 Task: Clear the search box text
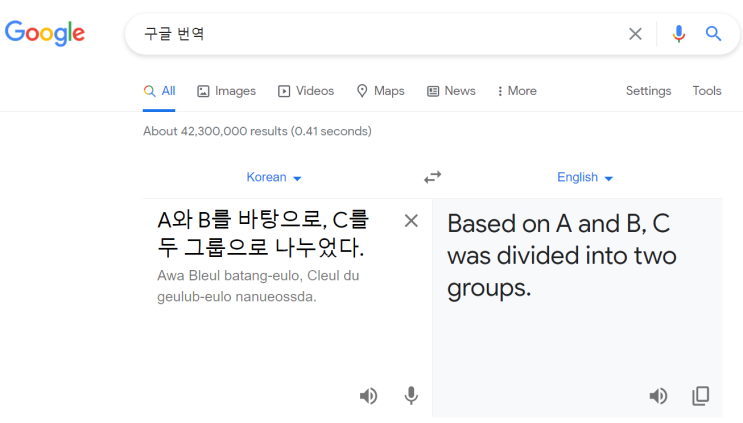(635, 34)
